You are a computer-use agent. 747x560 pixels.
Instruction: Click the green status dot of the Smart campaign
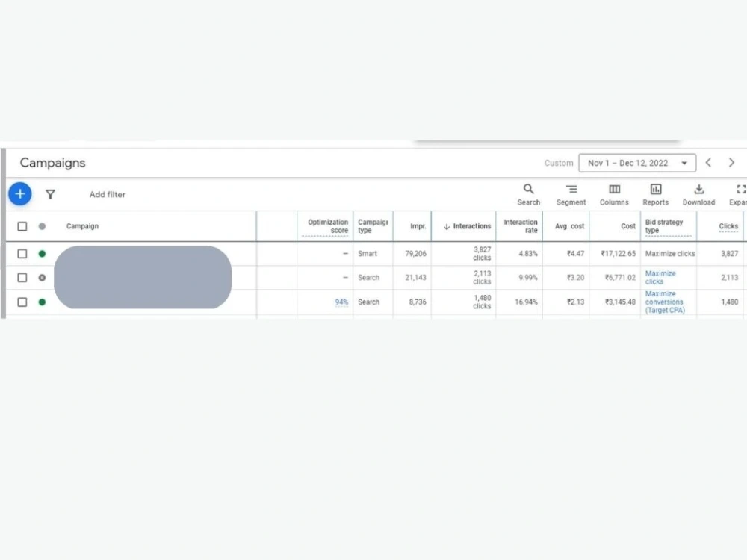point(42,254)
